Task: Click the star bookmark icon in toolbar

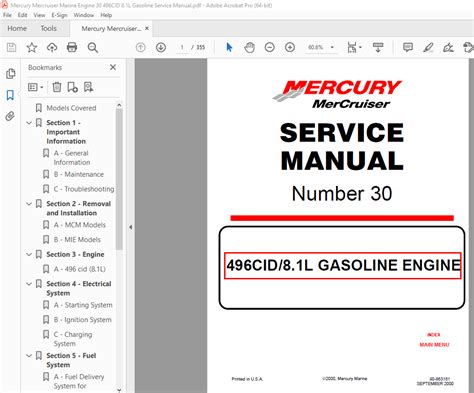Action: (x=32, y=48)
